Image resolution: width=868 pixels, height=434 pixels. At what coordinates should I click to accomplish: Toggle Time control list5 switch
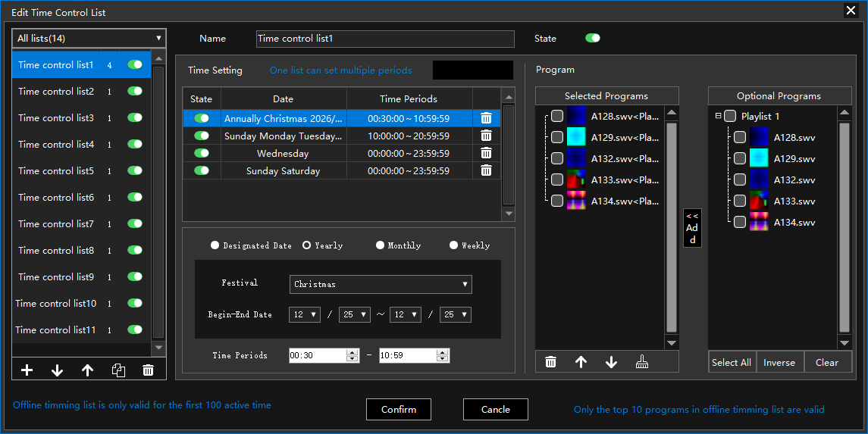point(135,171)
